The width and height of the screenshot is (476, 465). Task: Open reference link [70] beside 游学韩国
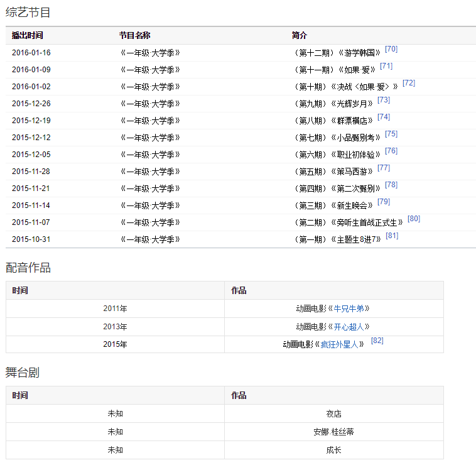click(x=391, y=49)
